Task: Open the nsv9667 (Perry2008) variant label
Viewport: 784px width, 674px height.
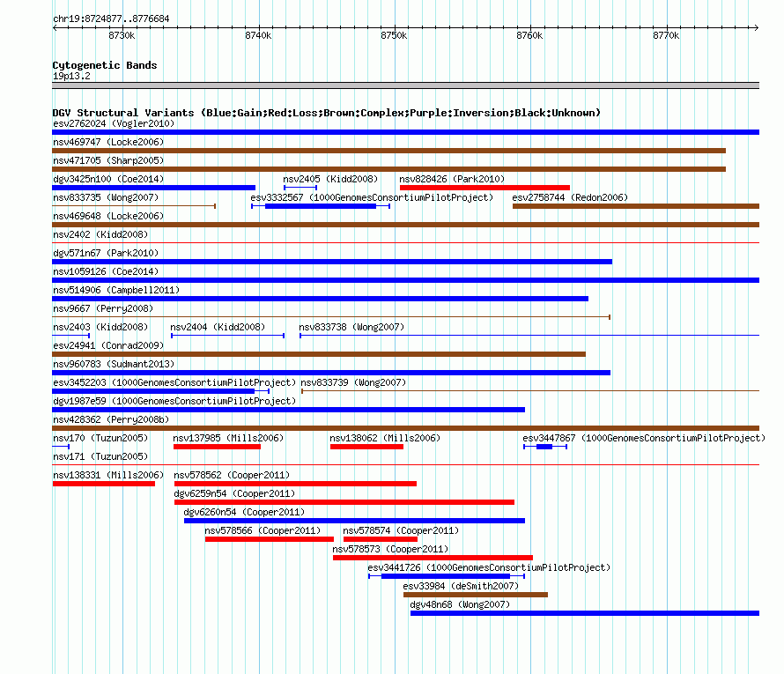Action: tap(103, 308)
